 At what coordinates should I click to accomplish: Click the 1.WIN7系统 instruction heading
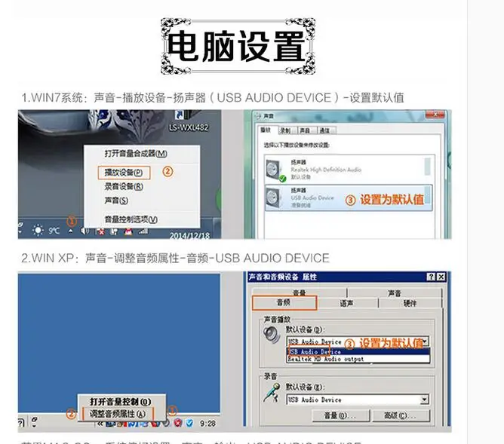213,97
